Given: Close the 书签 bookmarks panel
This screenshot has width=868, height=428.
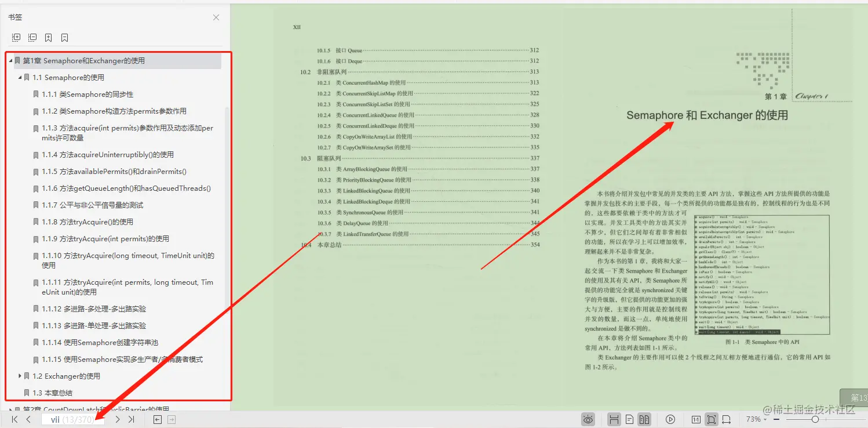Looking at the screenshot, I should coord(216,17).
